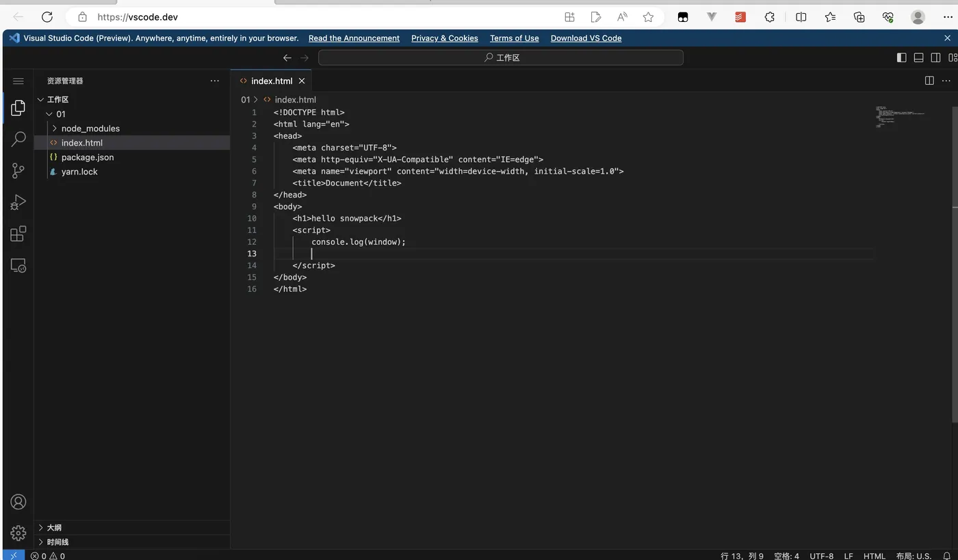This screenshot has height=560, width=958.
Task: Click the Download VS Code link
Action: tap(586, 38)
